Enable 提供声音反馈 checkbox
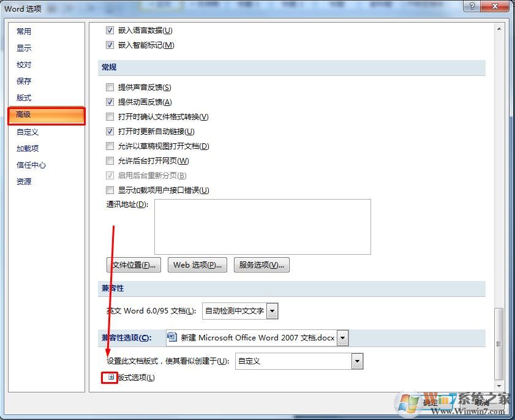The width and height of the screenshot is (515, 420). pos(110,88)
